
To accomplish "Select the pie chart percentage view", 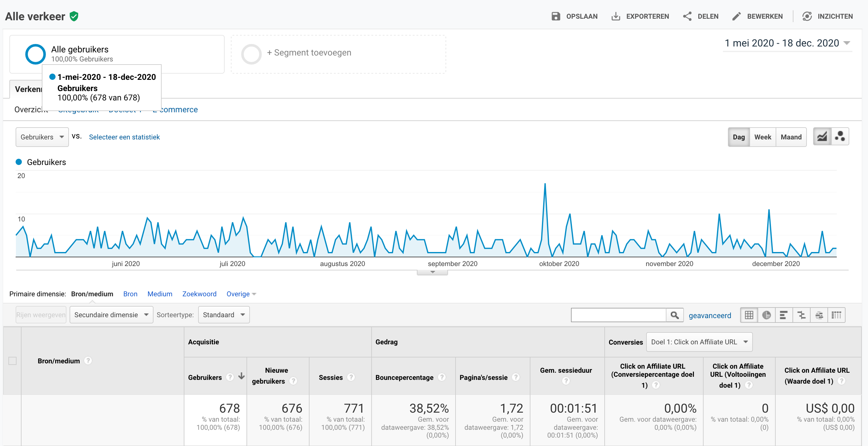I will click(x=767, y=315).
